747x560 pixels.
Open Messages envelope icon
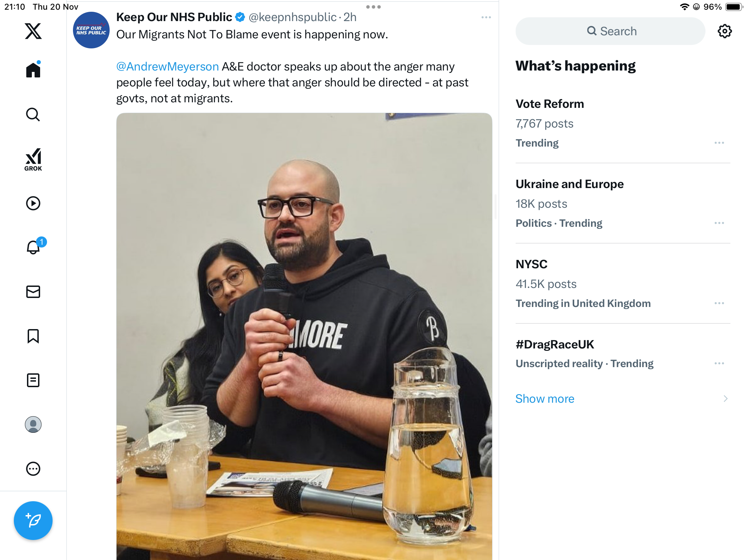point(33,292)
